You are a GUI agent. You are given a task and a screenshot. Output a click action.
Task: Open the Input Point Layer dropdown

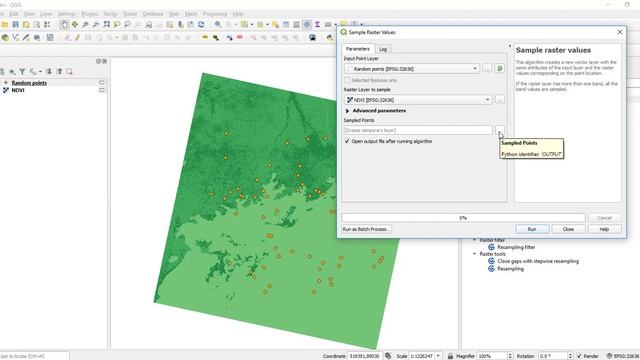coord(412,69)
